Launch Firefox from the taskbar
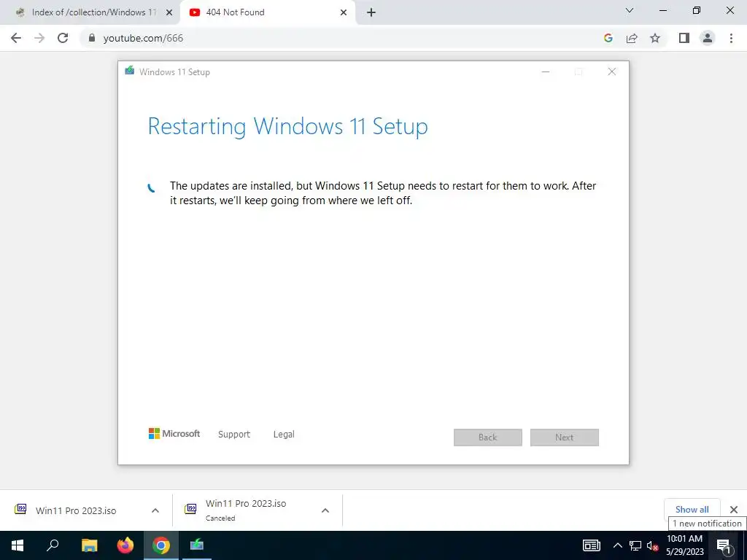 pos(125,545)
